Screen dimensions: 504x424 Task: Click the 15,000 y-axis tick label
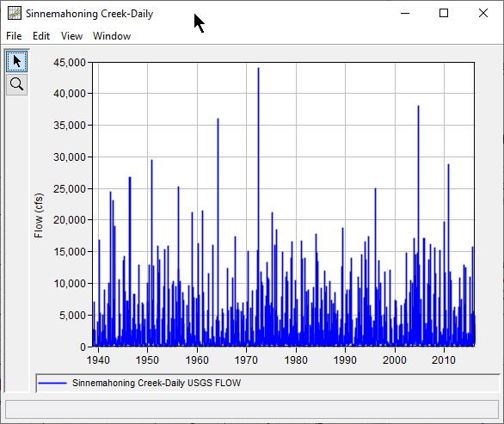point(70,251)
